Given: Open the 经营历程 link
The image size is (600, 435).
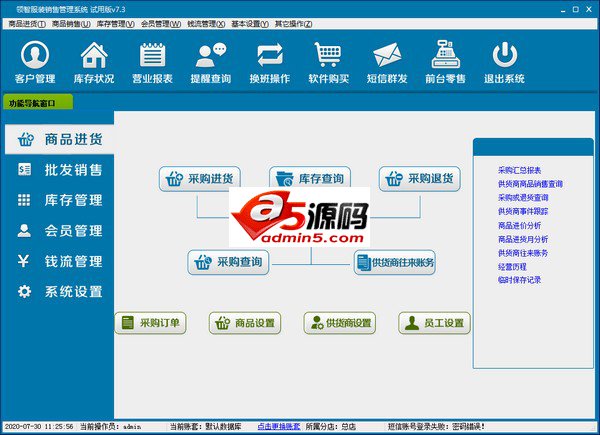Looking at the screenshot, I should click(x=512, y=267).
